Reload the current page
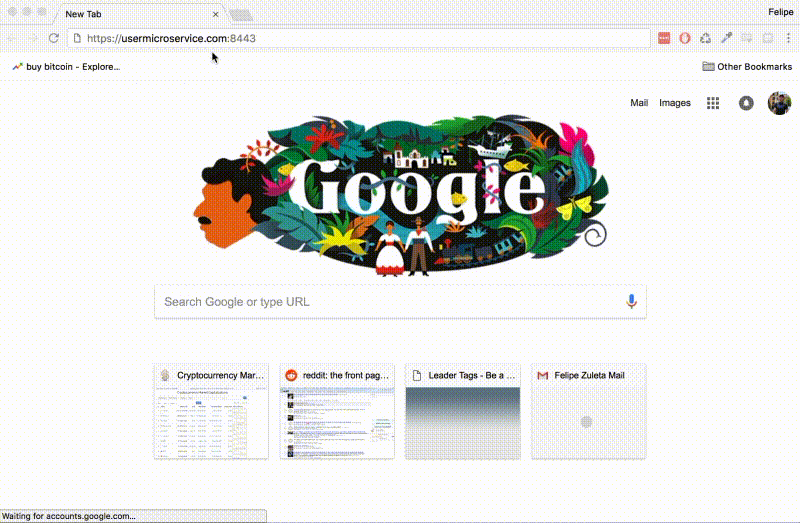Viewport: 800px width, 523px height. pos(54,38)
